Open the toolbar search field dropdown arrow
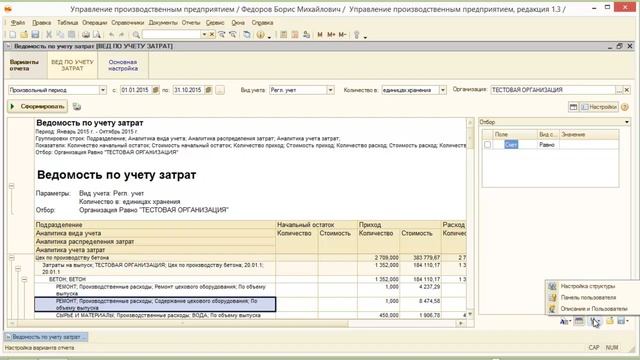The image size is (640, 360). (x=204, y=35)
